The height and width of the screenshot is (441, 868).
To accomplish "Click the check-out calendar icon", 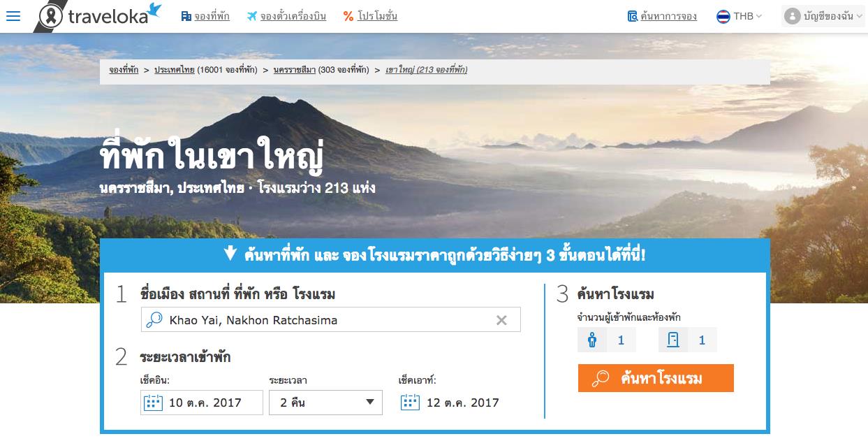I will [x=411, y=402].
